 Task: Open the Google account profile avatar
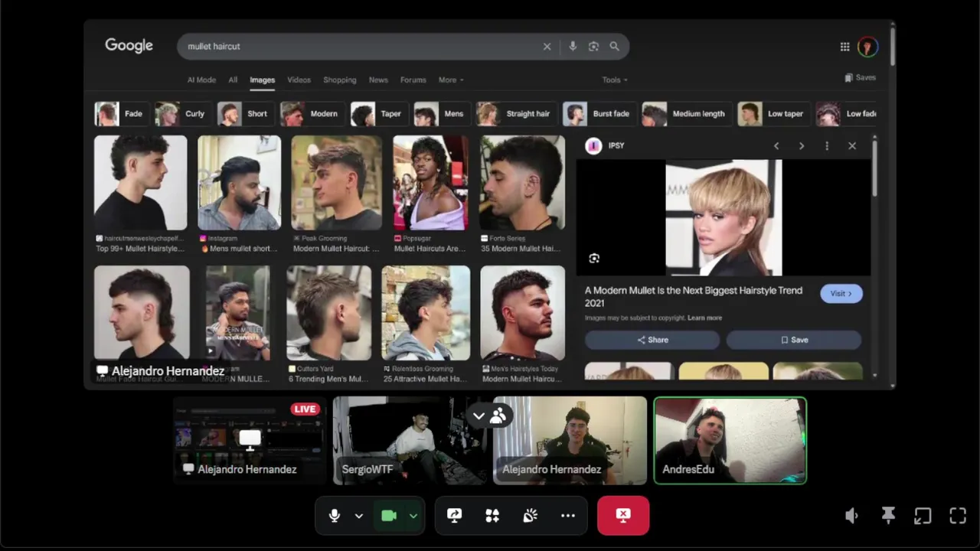(867, 47)
